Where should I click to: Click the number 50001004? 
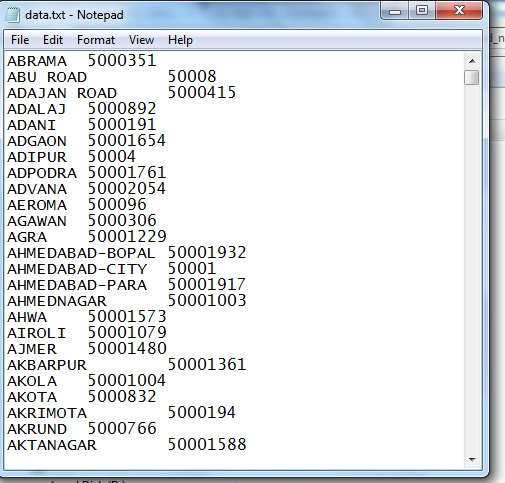[x=127, y=381]
